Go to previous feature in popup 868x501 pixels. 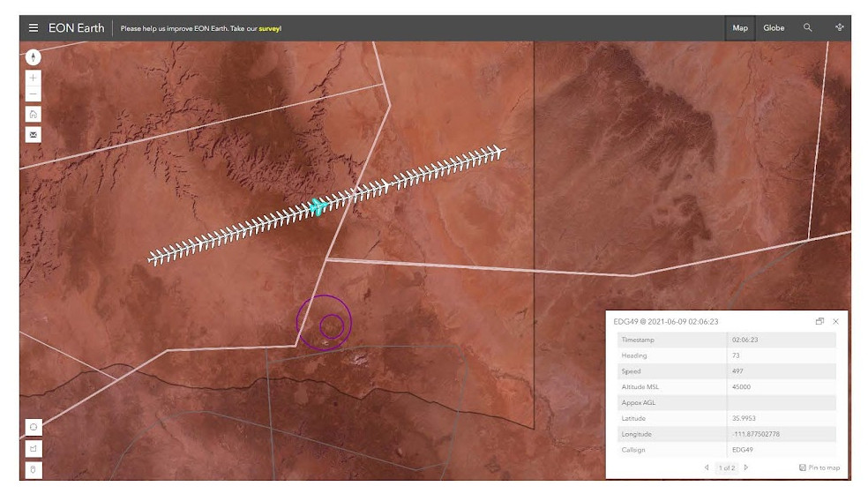[707, 467]
